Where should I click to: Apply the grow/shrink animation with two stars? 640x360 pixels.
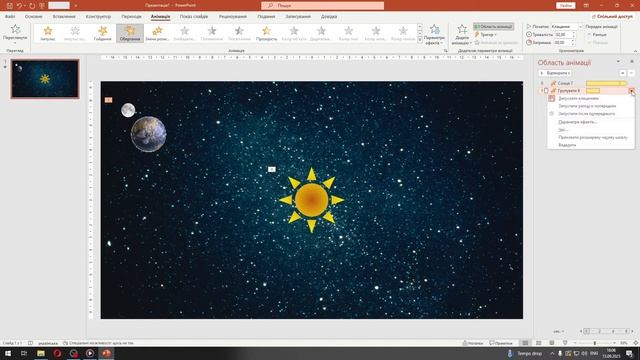point(157,33)
